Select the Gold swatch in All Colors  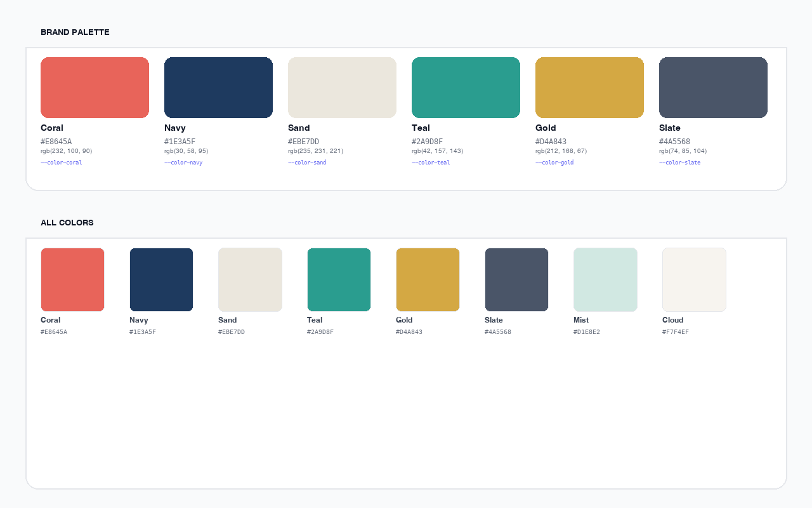(428, 279)
